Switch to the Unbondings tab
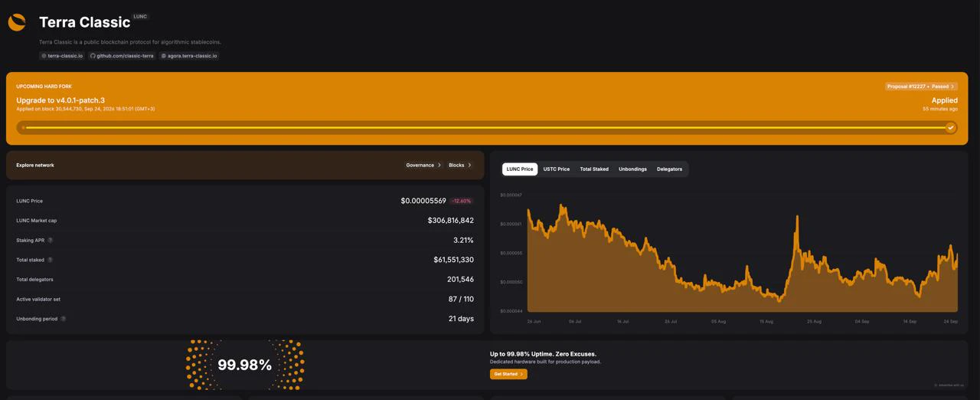This screenshot has width=980, height=400. click(632, 169)
